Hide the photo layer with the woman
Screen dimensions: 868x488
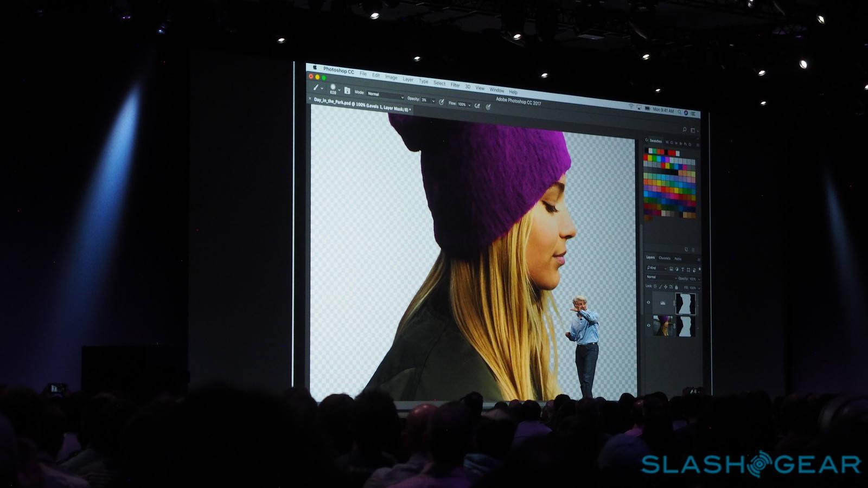pos(649,325)
